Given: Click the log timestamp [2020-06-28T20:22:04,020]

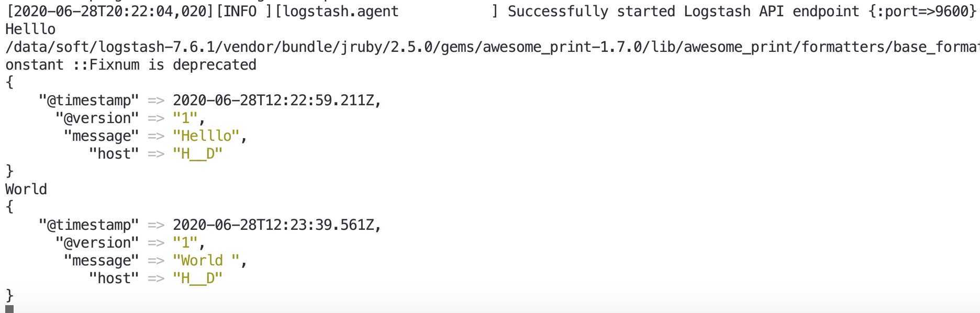Looking at the screenshot, I should pos(110,12).
